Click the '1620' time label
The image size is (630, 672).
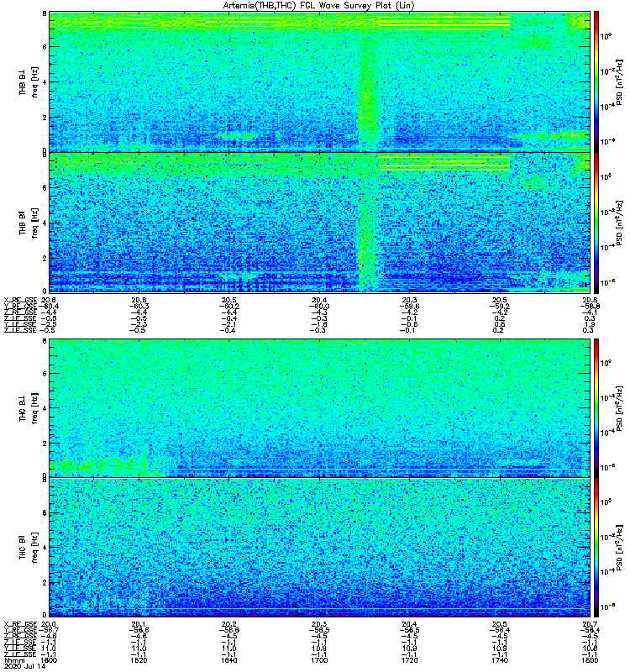[139, 660]
